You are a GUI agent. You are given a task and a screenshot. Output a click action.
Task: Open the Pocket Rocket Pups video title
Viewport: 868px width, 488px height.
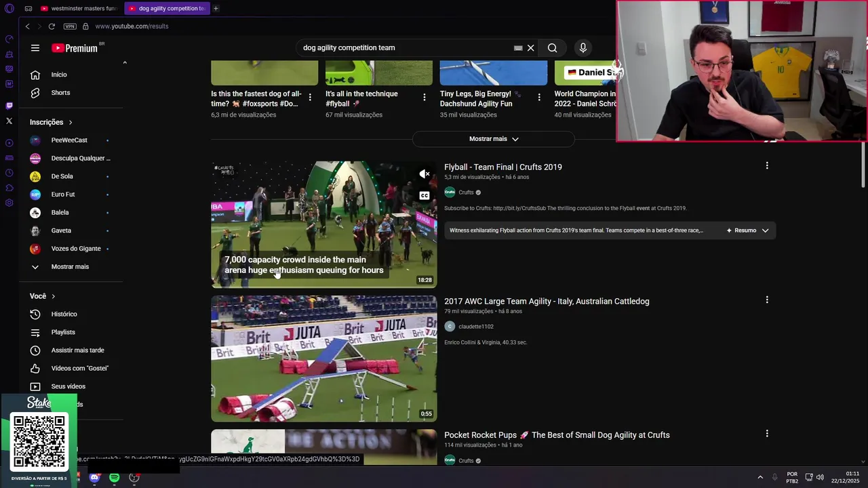pyautogui.click(x=557, y=435)
